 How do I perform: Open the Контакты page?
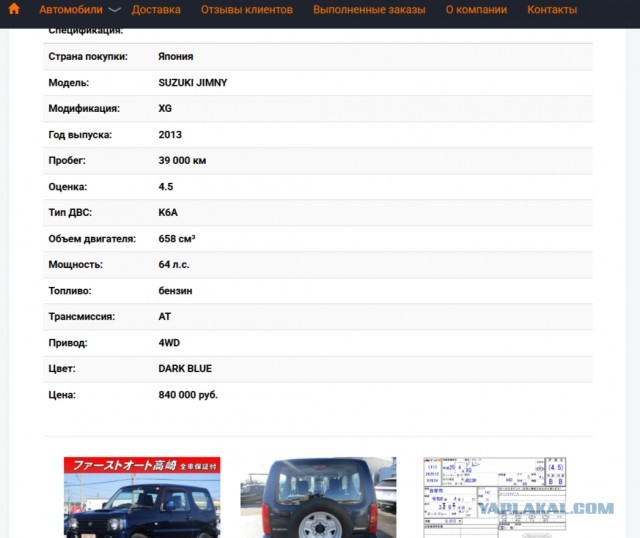pyautogui.click(x=552, y=9)
